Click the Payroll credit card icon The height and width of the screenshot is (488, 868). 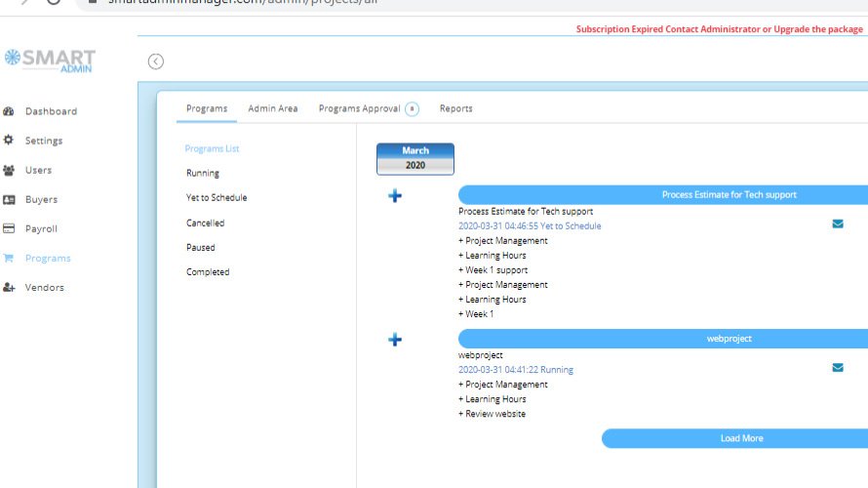[9, 228]
